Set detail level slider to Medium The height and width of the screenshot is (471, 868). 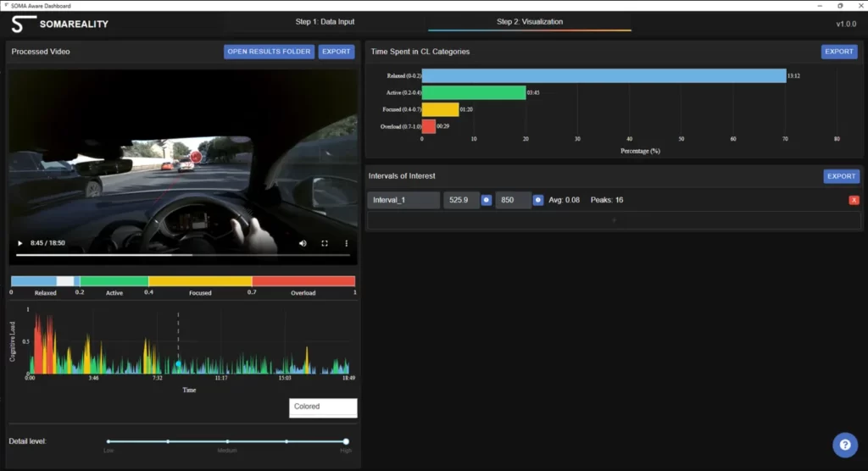tap(227, 441)
